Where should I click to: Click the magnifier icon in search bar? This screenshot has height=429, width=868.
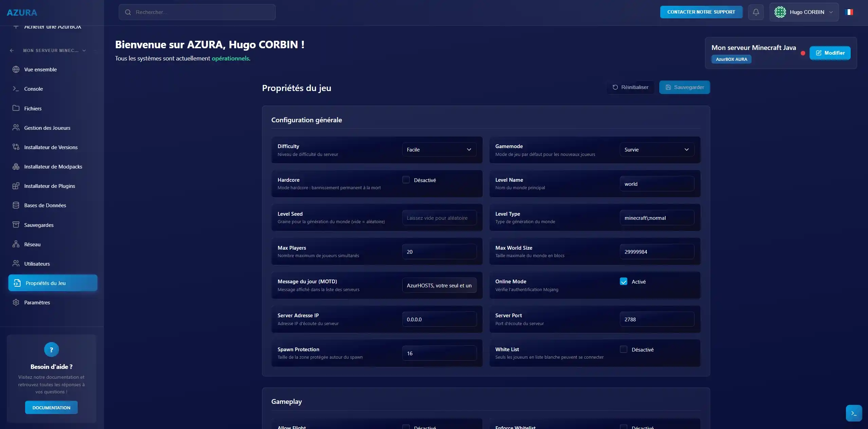click(x=128, y=12)
